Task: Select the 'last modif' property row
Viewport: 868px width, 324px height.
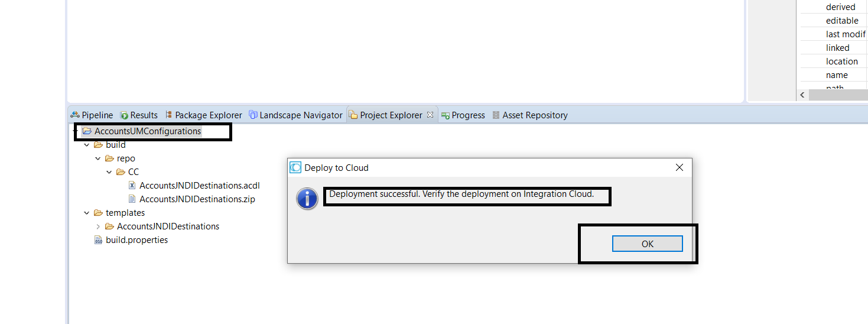Action: (834, 34)
